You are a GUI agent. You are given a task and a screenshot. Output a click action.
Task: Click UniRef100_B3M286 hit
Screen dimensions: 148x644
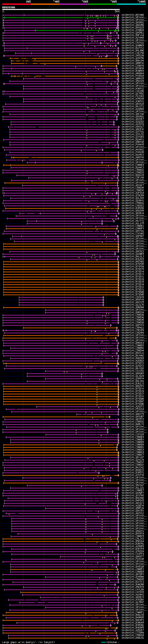coord(133,208)
